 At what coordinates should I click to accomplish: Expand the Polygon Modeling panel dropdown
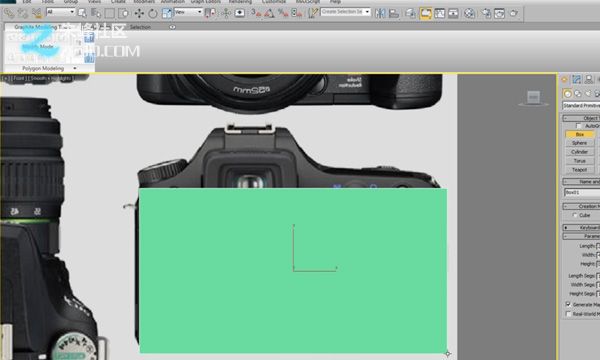(x=75, y=68)
